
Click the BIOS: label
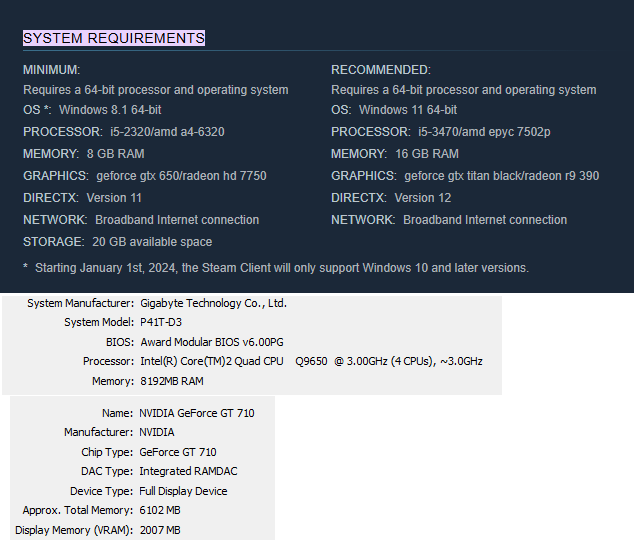120,342
